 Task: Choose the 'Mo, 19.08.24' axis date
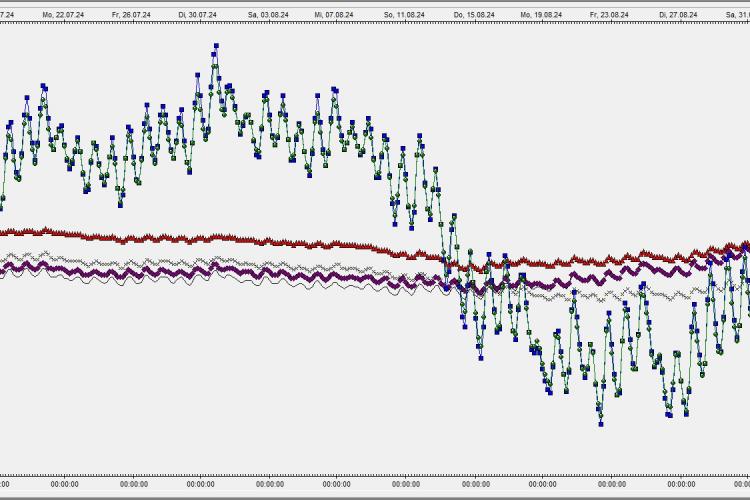(540, 15)
